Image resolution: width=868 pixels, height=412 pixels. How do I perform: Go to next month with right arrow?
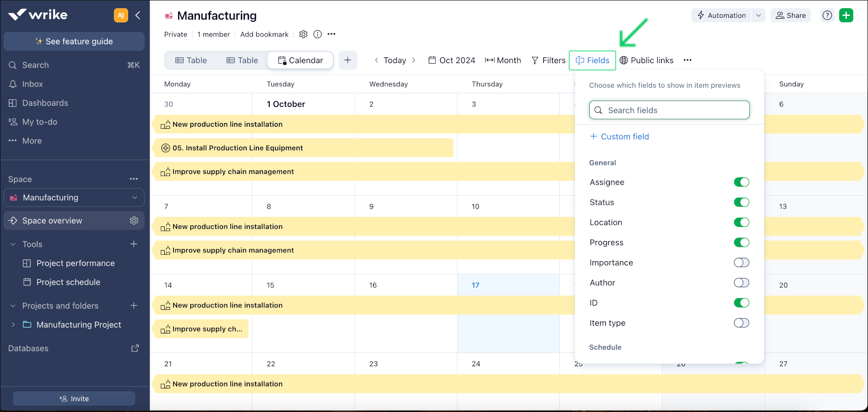click(x=414, y=60)
